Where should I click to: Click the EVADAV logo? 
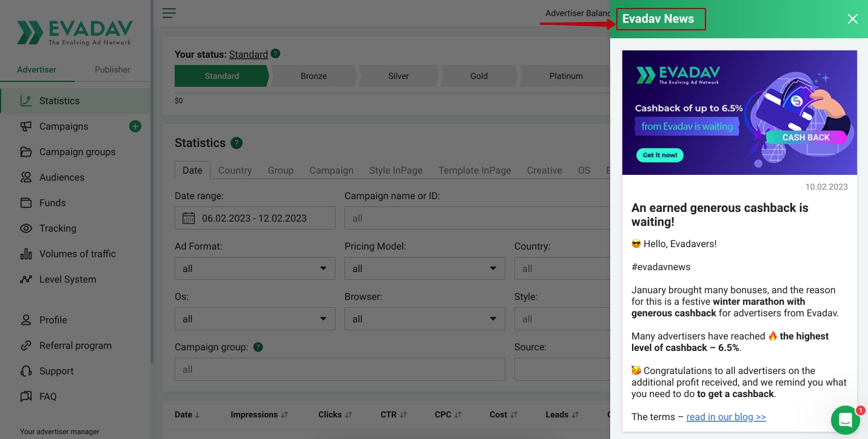click(x=75, y=33)
